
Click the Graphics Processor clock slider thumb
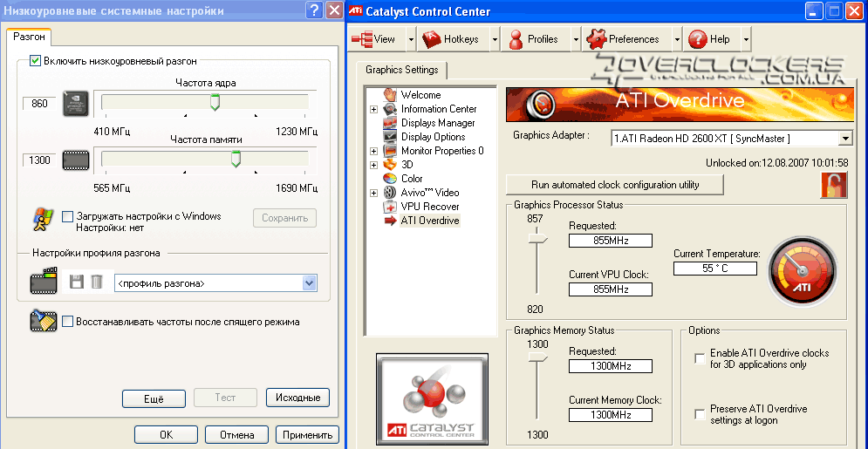[x=537, y=238]
